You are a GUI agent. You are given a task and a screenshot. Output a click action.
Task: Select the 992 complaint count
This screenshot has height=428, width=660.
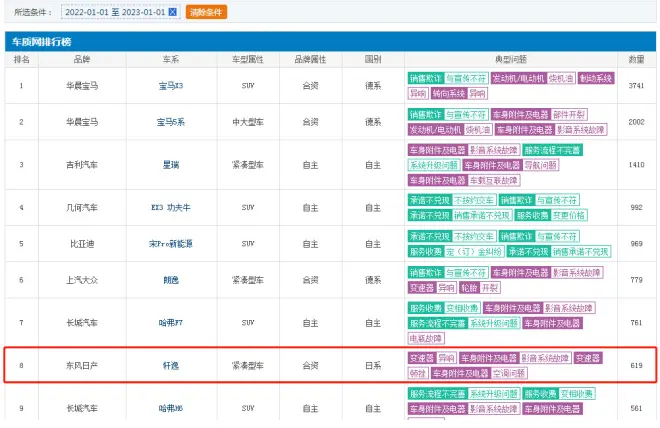636,207
